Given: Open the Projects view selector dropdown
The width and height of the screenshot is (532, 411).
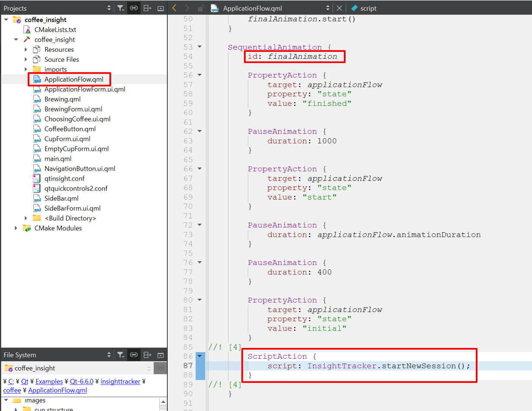Looking at the screenshot, I should pyautogui.click(x=109, y=8).
